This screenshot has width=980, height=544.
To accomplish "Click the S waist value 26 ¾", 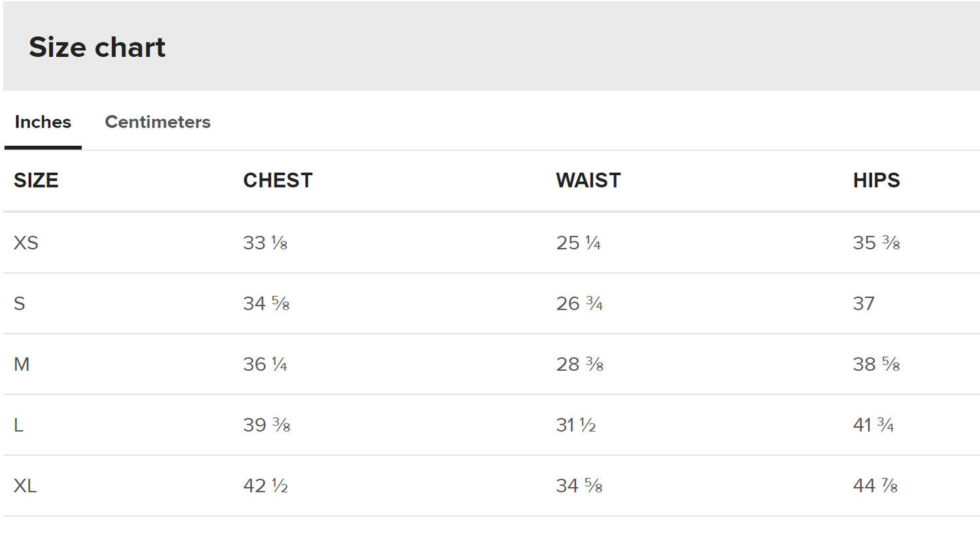I will tap(580, 303).
